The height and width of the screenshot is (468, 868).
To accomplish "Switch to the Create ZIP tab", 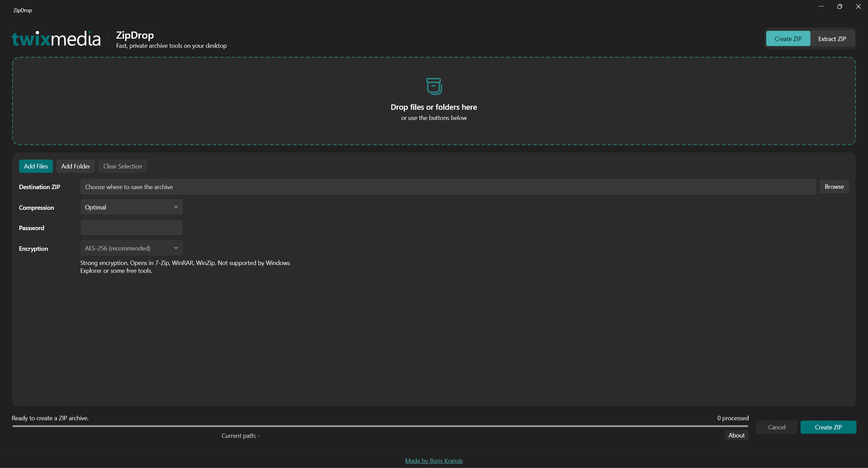I will pyautogui.click(x=788, y=39).
